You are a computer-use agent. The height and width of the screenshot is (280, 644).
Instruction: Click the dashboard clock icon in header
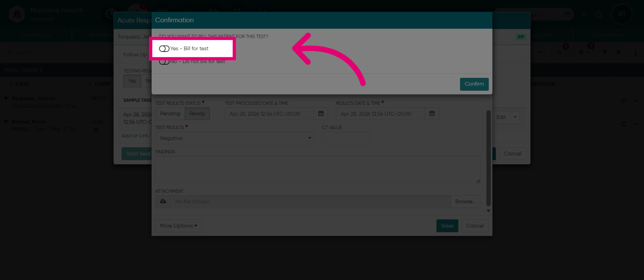tap(111, 14)
